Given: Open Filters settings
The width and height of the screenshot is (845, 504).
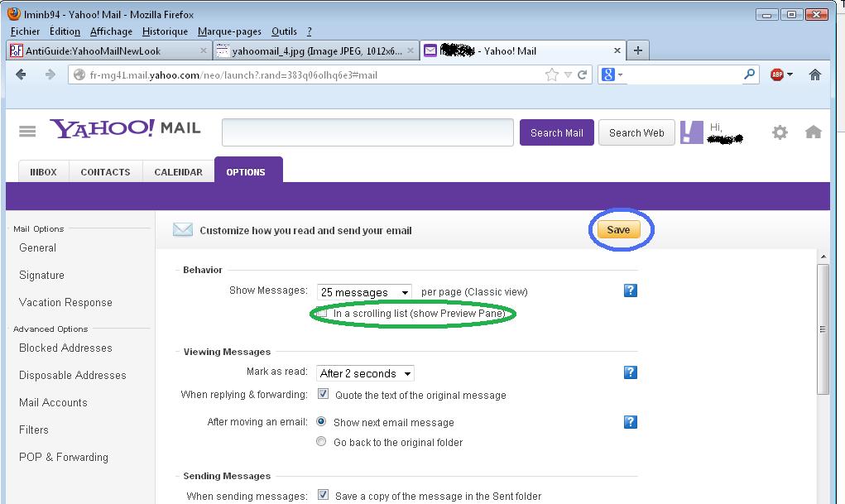Looking at the screenshot, I should (x=34, y=430).
